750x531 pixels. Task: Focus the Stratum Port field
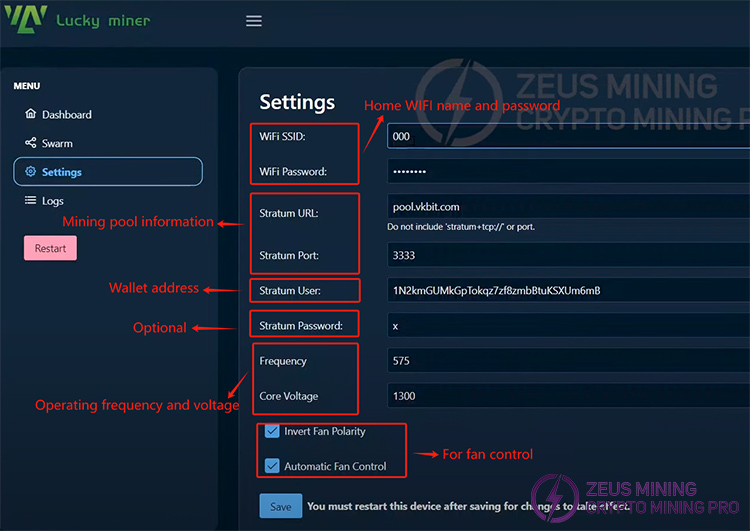click(568, 255)
